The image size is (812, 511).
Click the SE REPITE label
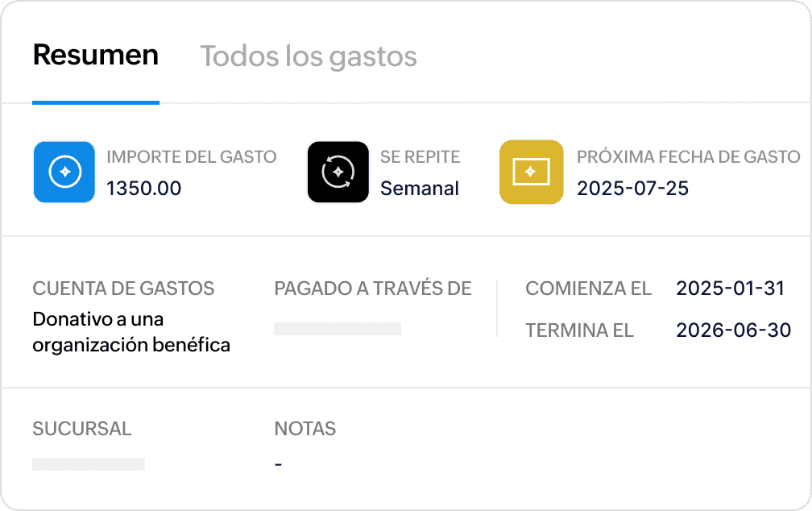click(x=420, y=156)
